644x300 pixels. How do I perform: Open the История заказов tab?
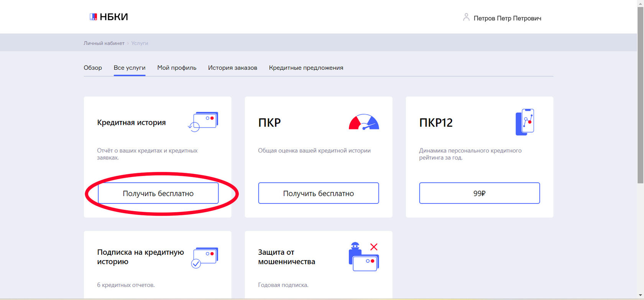(x=233, y=68)
